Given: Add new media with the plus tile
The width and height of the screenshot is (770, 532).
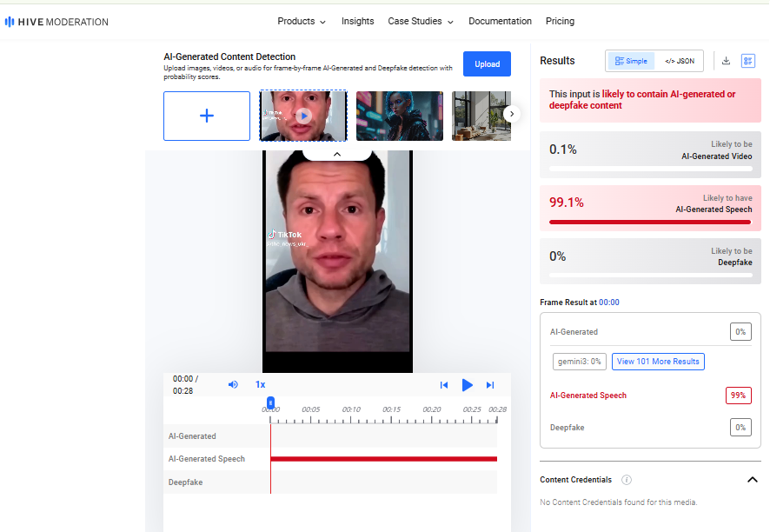Looking at the screenshot, I should (x=207, y=116).
